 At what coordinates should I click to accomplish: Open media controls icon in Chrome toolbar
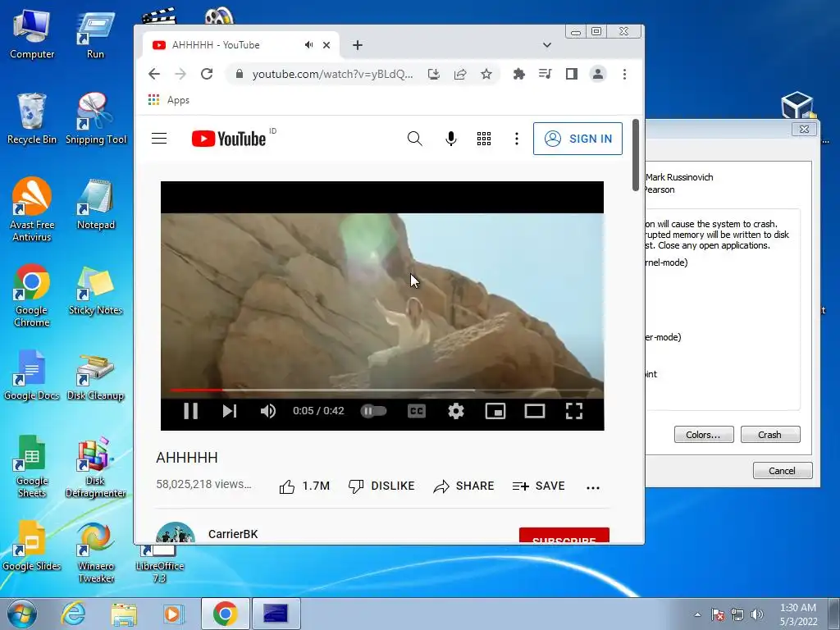point(545,74)
